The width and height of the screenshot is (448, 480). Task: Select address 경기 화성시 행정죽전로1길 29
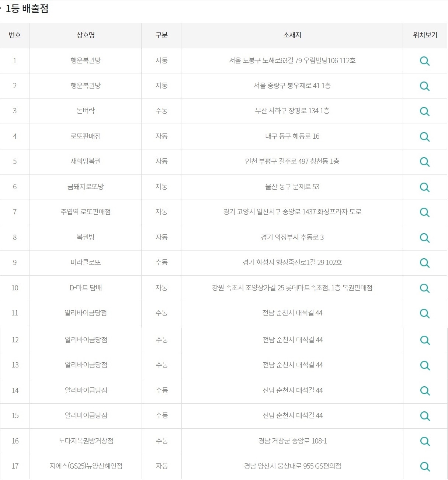pos(284,262)
